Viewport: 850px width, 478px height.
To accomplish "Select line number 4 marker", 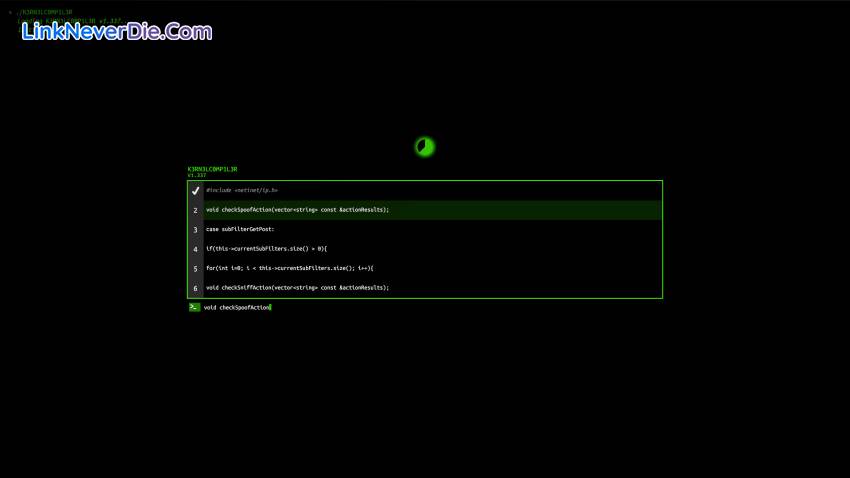I will click(x=195, y=249).
